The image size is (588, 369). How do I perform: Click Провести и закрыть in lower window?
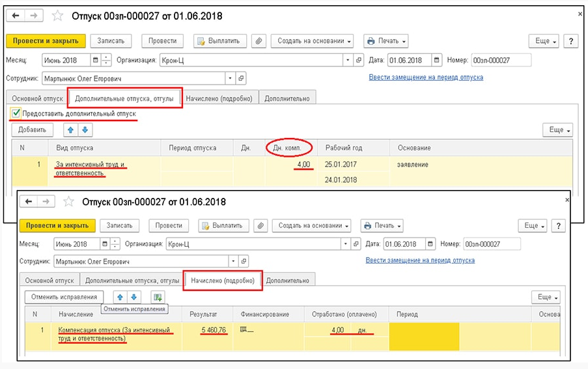(x=57, y=226)
